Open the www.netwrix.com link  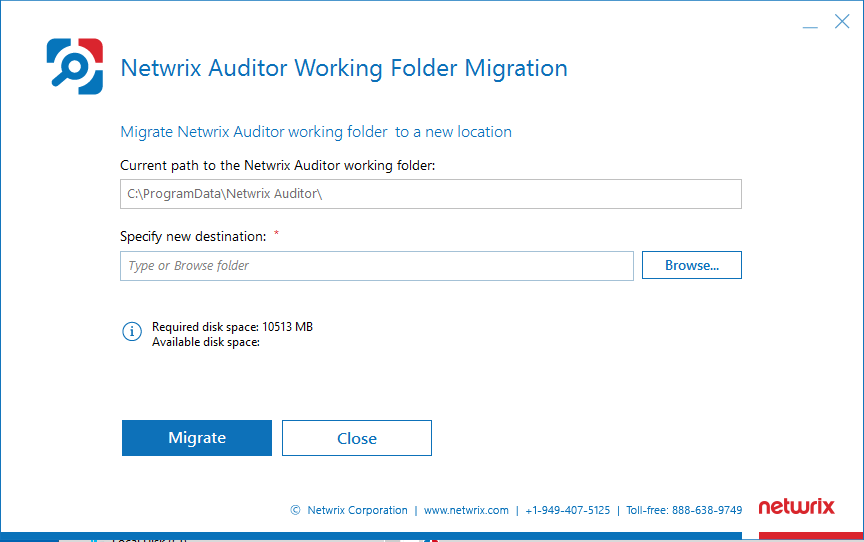point(466,510)
